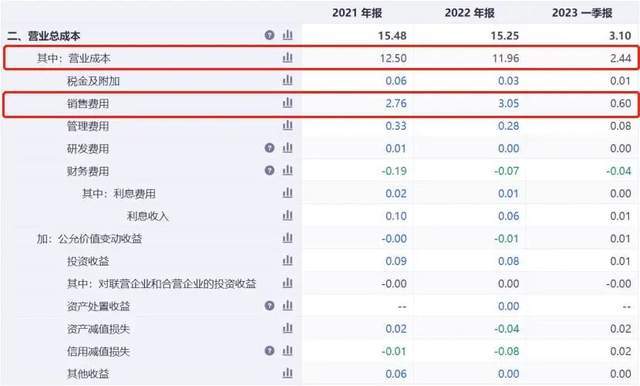This screenshot has height=386, width=640.
Task: Show chart for 投资收益 row
Action: point(288,260)
